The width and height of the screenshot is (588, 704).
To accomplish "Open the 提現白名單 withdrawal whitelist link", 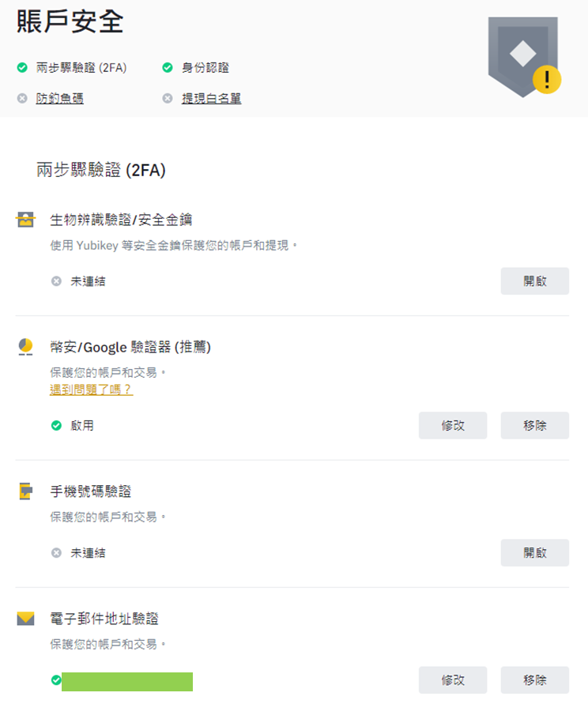I will coord(212,98).
